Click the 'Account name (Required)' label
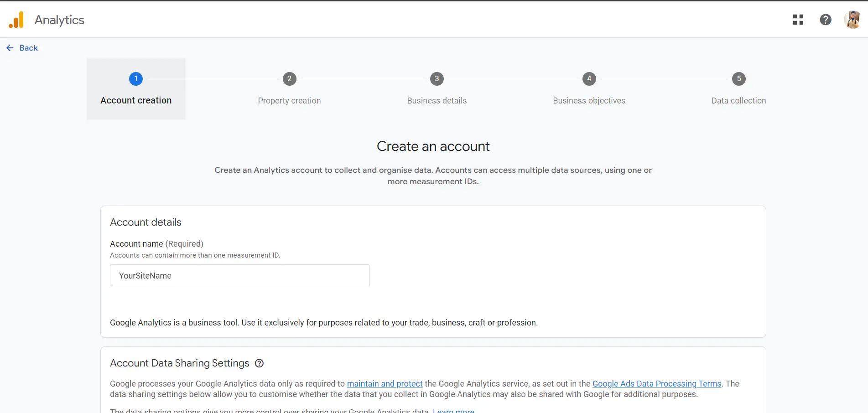Image resolution: width=868 pixels, height=413 pixels. tap(156, 244)
